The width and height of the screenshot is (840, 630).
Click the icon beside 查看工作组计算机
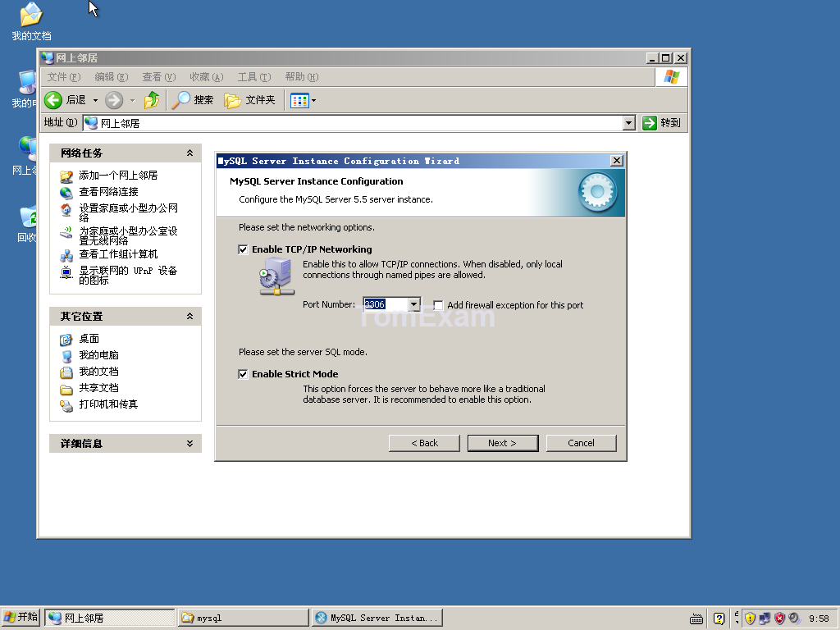tap(66, 255)
